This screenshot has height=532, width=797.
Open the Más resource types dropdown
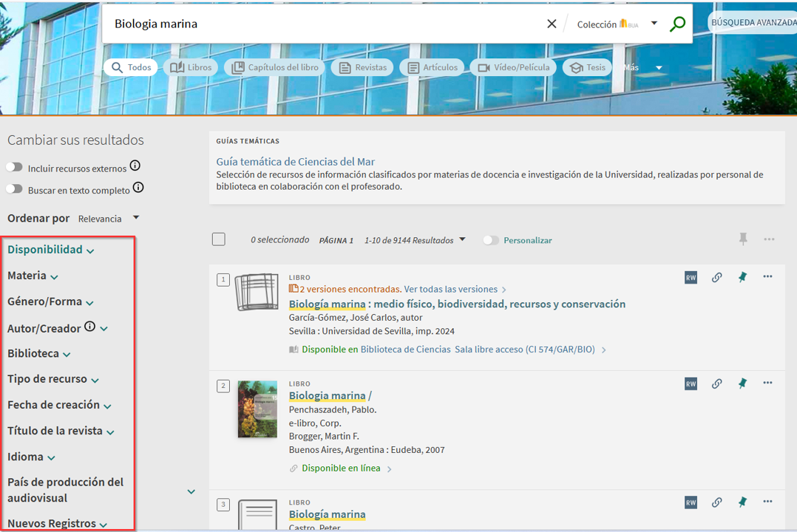tap(643, 67)
